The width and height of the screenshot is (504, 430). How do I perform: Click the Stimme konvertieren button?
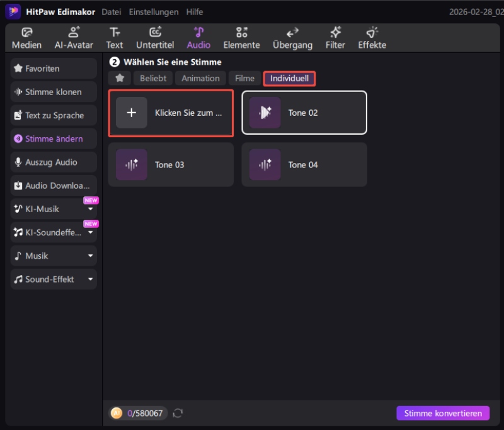coord(442,413)
